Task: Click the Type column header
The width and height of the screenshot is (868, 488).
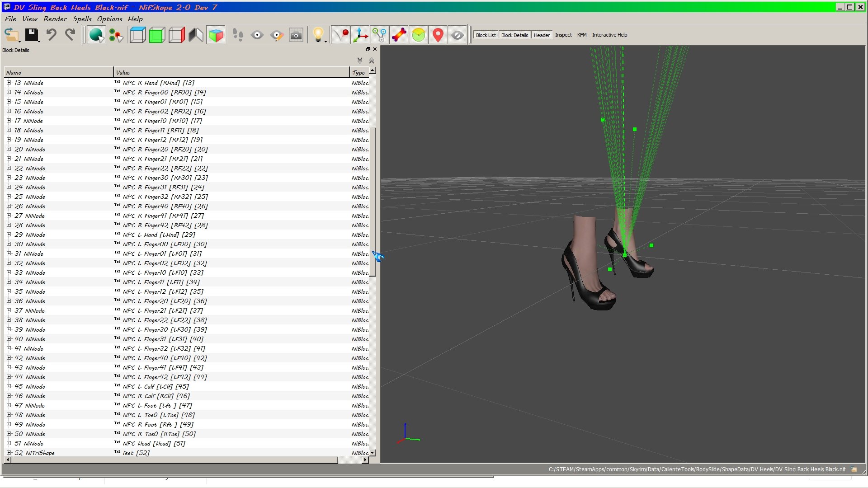Action: (x=359, y=72)
